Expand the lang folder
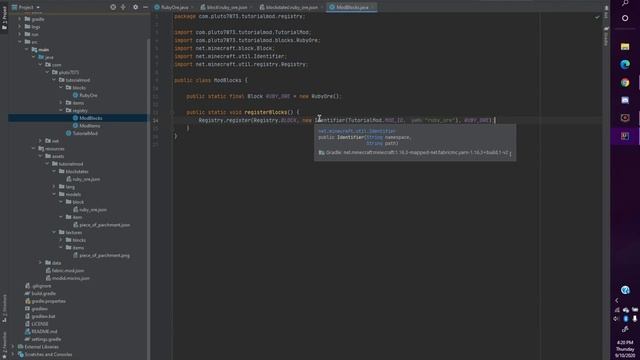This screenshot has width=640, height=360. (x=54, y=187)
